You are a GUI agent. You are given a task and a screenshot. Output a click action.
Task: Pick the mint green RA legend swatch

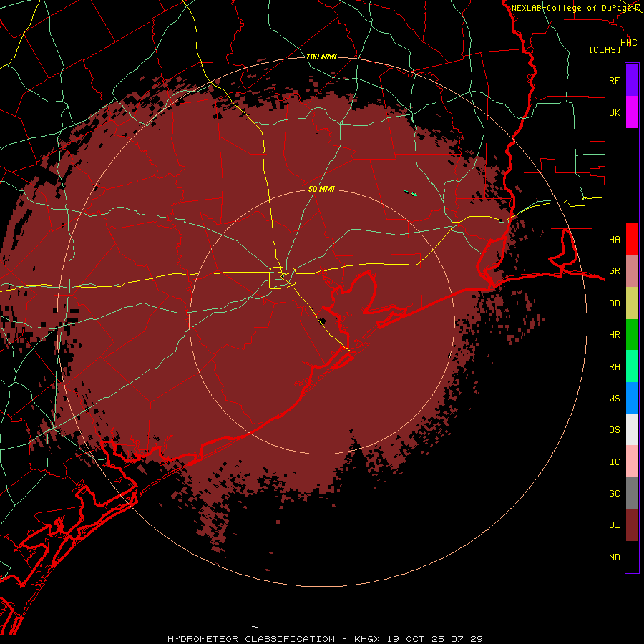pos(632,366)
